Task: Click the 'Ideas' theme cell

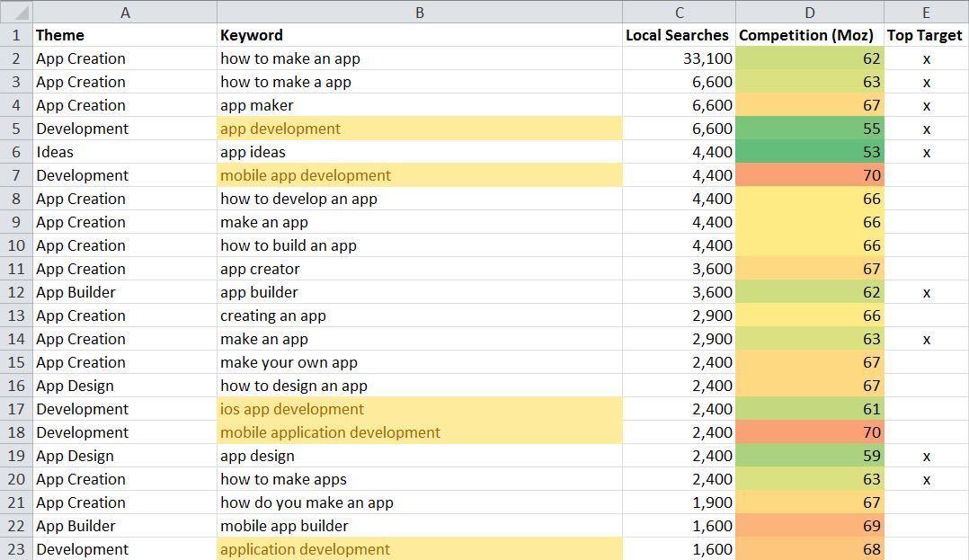Action: [x=125, y=152]
